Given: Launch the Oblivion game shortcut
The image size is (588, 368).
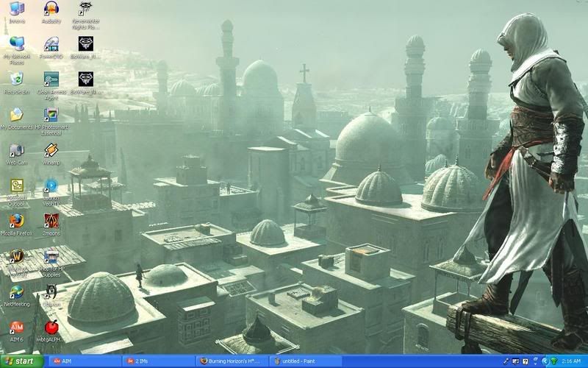Looking at the screenshot, I should click(51, 296).
